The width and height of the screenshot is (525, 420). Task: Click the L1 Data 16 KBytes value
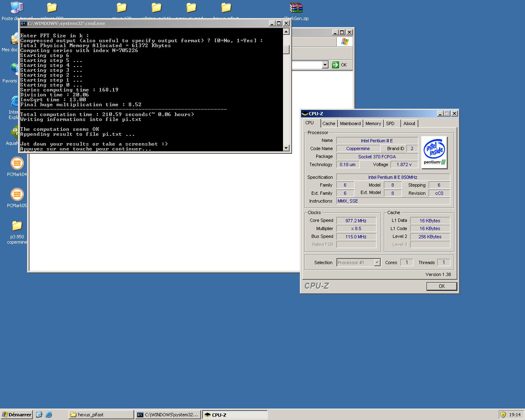coord(430,221)
